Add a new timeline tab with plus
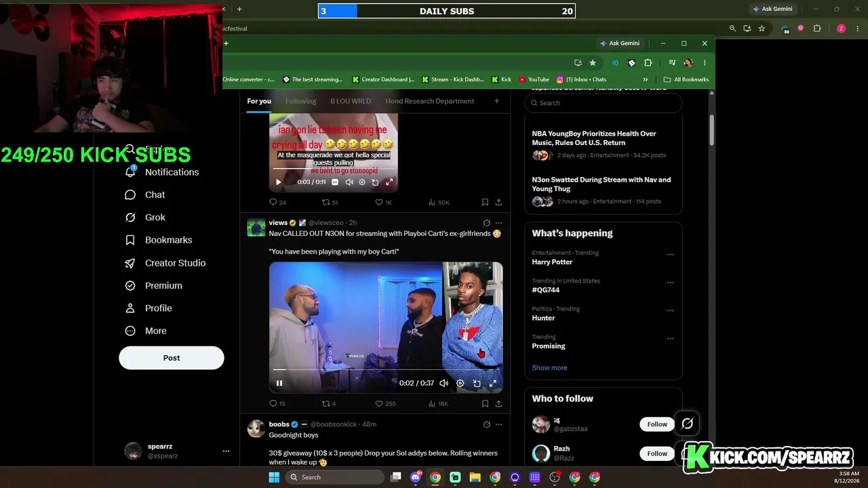Screen dimensions: 868x488 pyautogui.click(x=496, y=101)
